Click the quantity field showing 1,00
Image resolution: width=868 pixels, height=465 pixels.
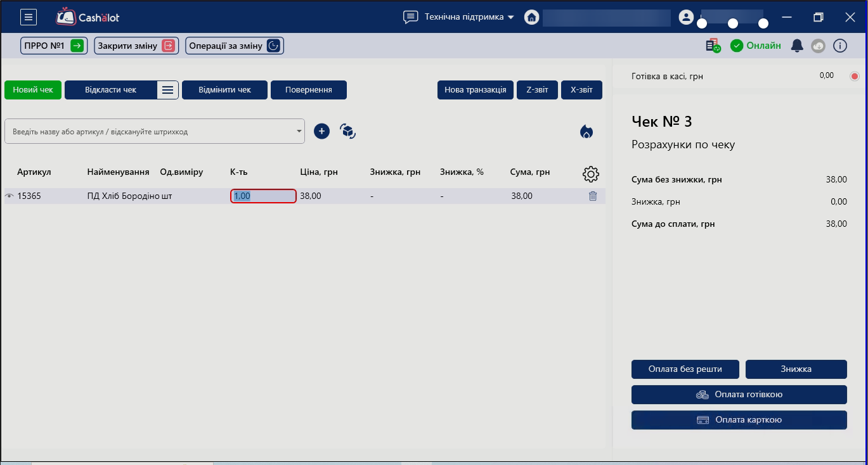[x=263, y=196]
